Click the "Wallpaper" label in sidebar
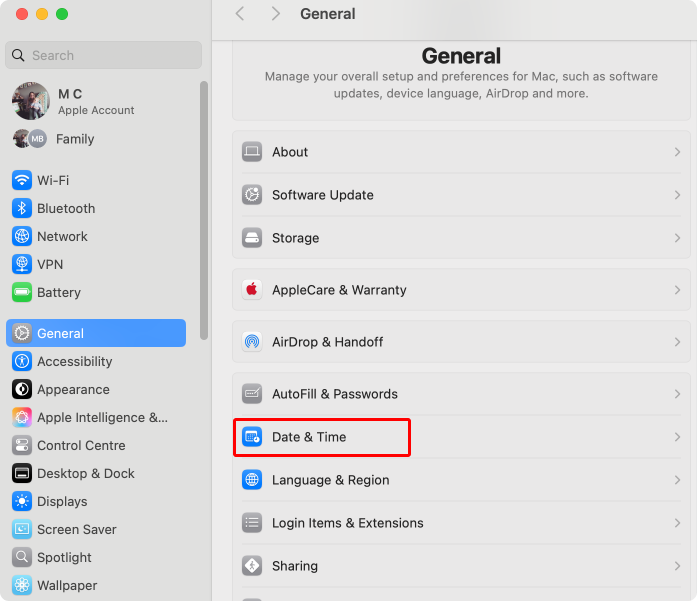The height and width of the screenshot is (601, 697). [67, 585]
